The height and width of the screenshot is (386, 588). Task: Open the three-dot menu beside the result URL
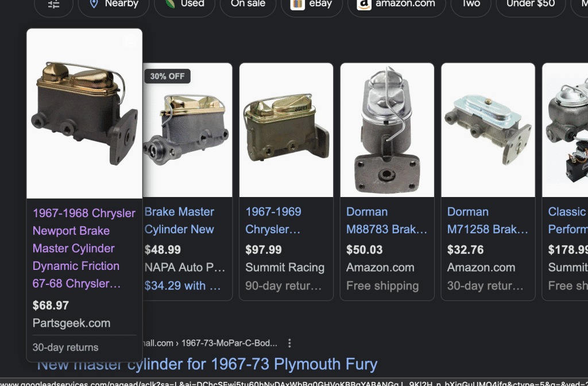(289, 343)
